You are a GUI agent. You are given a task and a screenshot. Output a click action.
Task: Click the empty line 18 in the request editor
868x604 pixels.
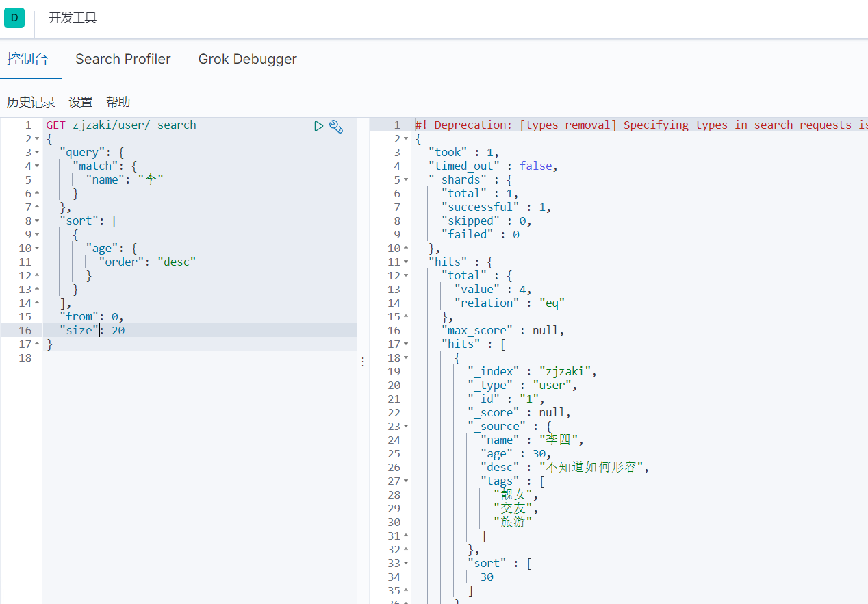[199, 358]
